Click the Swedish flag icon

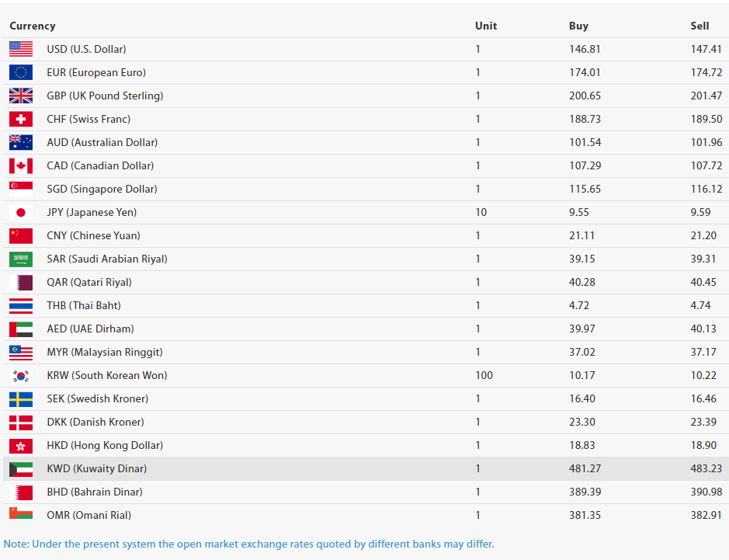(21, 398)
